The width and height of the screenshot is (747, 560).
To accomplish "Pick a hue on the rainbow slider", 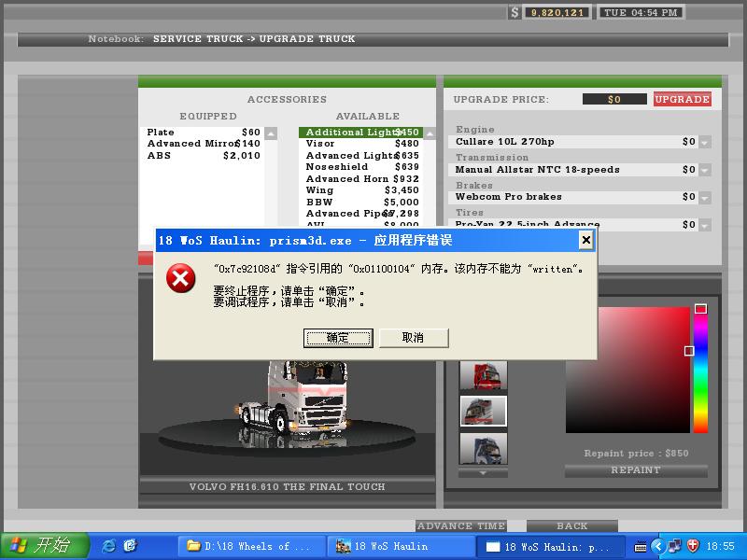I will point(700,373).
